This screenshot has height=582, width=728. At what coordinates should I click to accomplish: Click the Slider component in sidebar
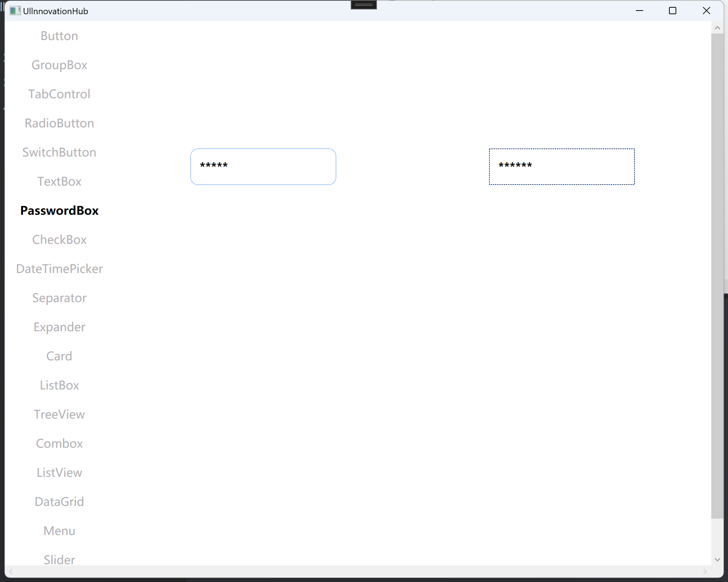click(x=59, y=559)
